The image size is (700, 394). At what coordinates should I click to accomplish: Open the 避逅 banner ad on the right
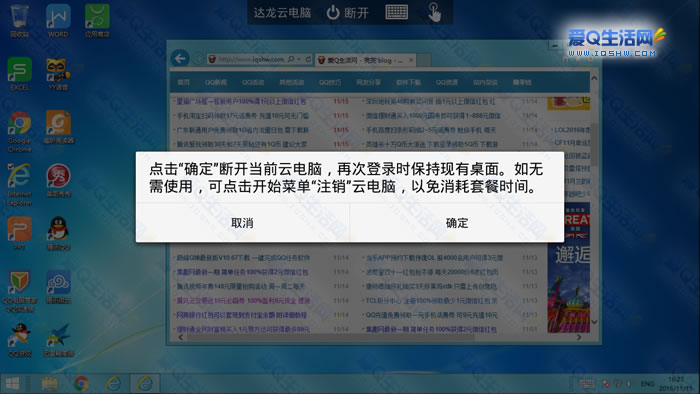(569, 268)
